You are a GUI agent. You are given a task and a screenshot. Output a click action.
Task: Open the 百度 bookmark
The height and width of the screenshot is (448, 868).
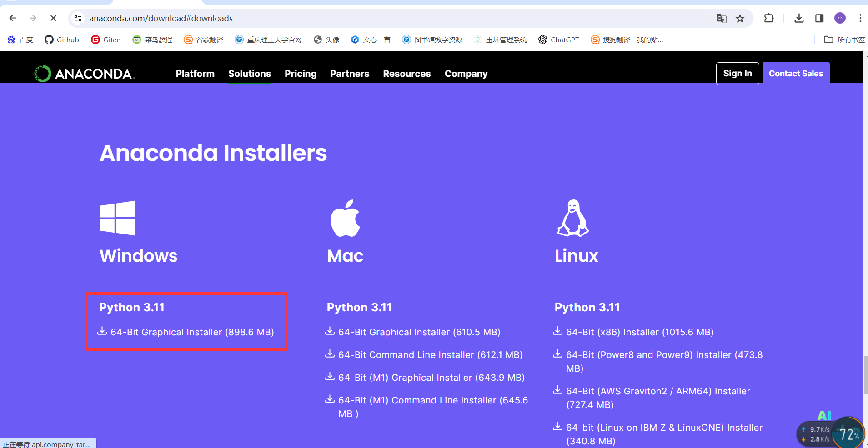(x=20, y=40)
